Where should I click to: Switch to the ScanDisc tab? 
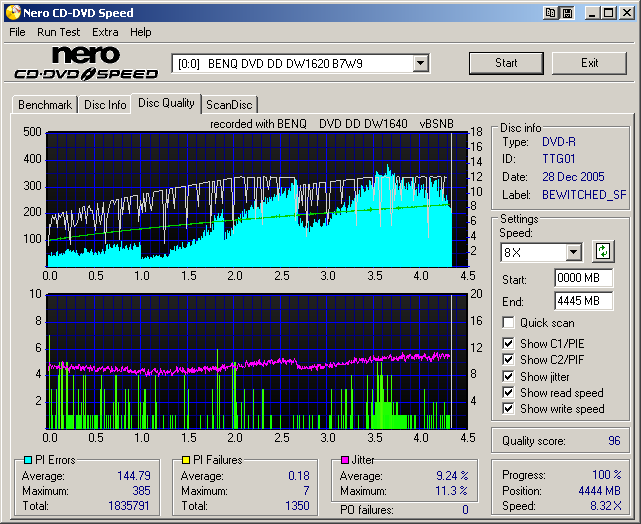pyautogui.click(x=229, y=105)
